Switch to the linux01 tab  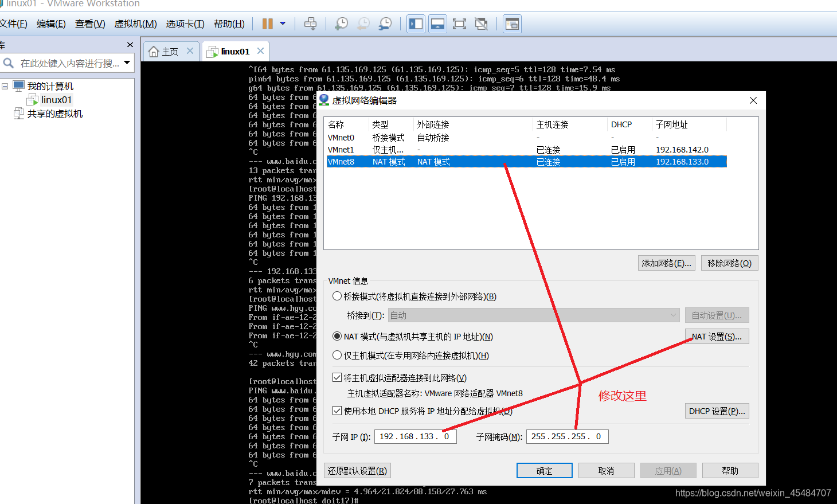235,52
